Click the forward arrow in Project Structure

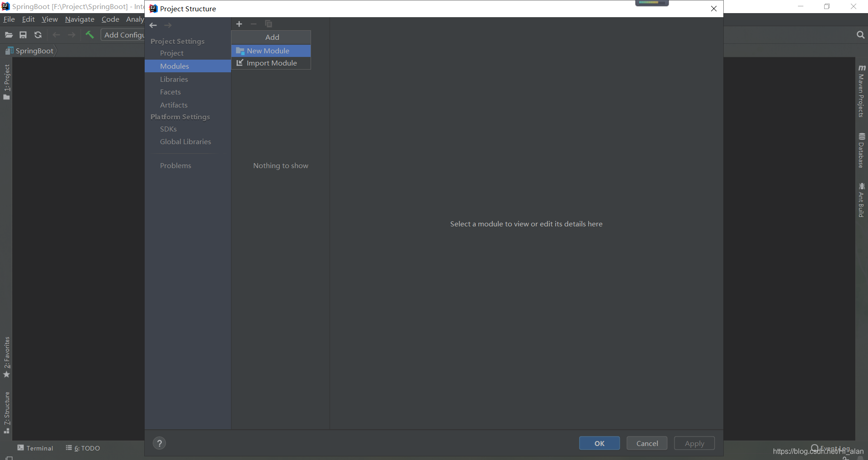tap(168, 25)
